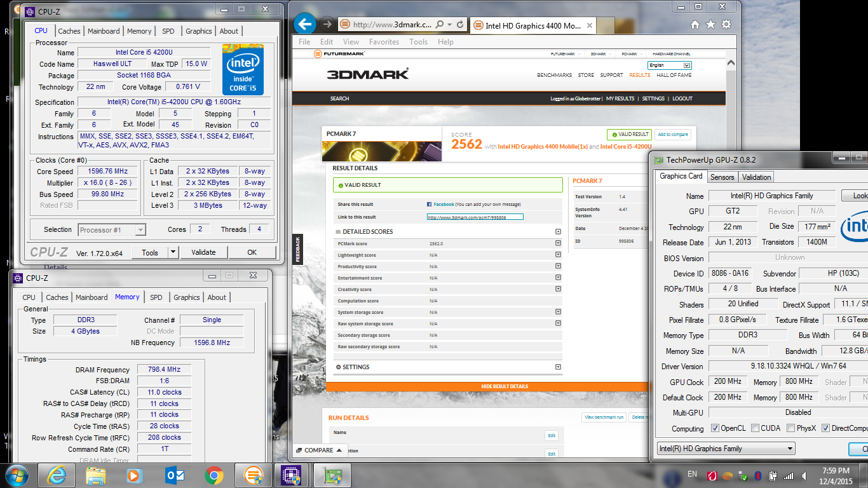The height and width of the screenshot is (488, 868).
Task: Expand the SETTINGS section on result page
Action: click(558, 367)
